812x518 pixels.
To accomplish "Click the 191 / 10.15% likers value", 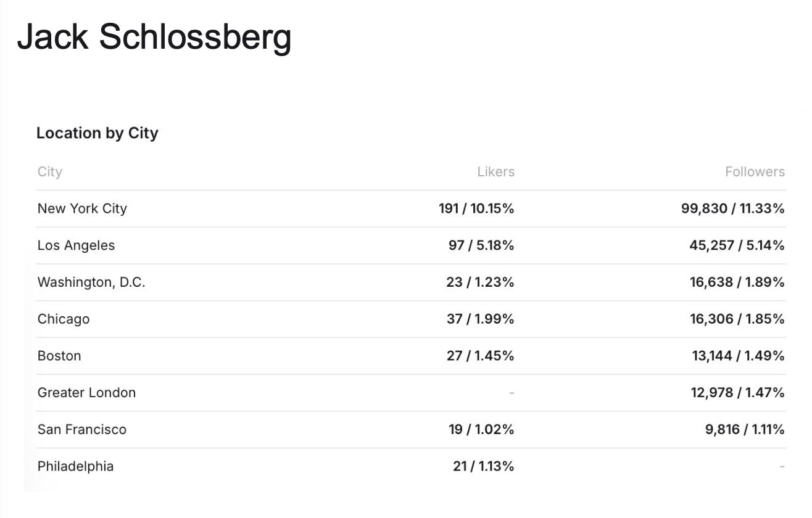I will point(476,208).
